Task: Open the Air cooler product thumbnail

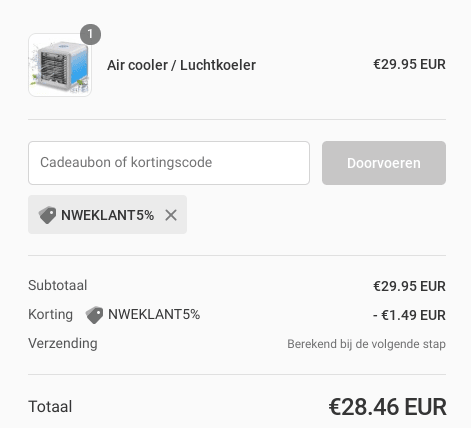Action: pos(60,65)
